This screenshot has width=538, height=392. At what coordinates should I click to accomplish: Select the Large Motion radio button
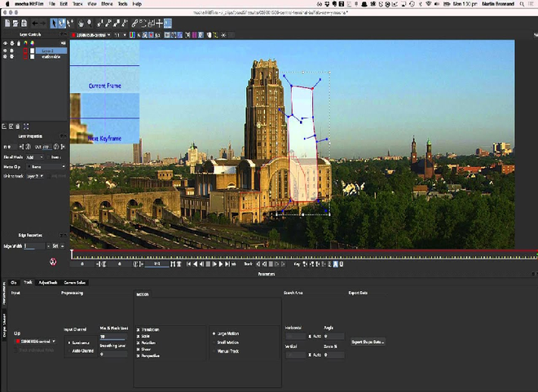214,333
